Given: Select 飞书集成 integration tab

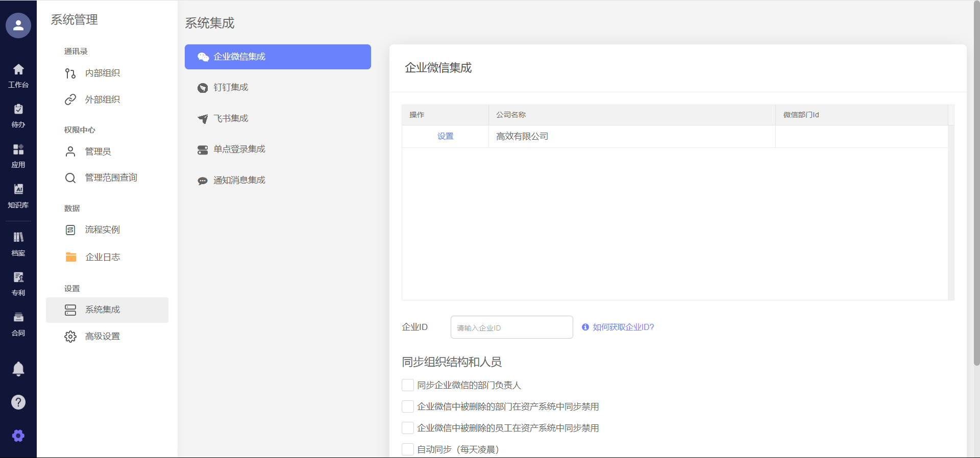Looking at the screenshot, I should tap(231, 118).
